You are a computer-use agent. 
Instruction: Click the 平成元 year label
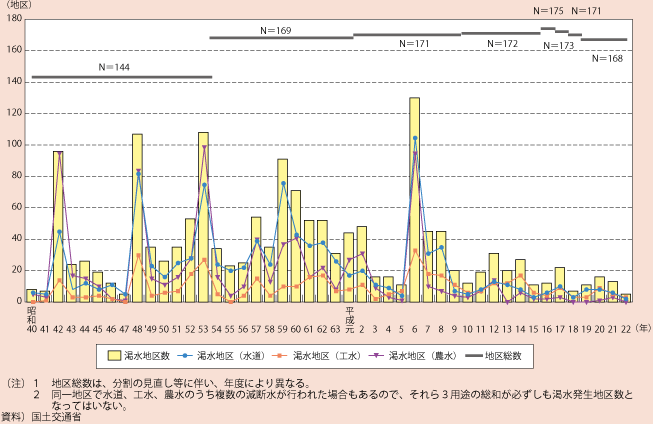349,320
